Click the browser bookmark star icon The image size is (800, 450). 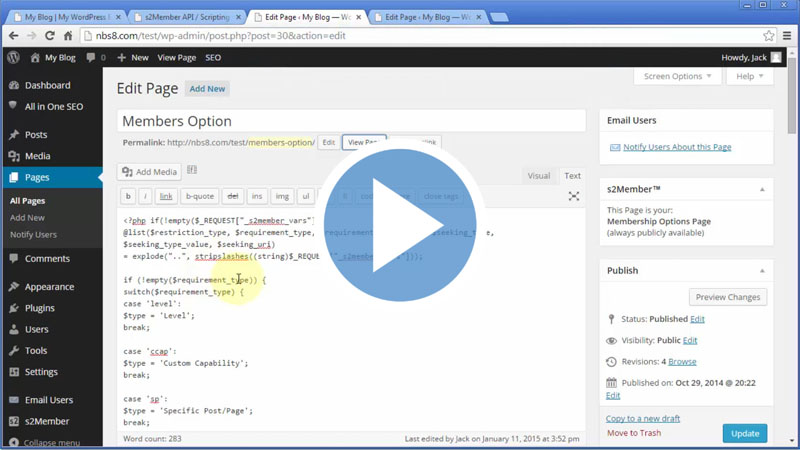coord(769,36)
